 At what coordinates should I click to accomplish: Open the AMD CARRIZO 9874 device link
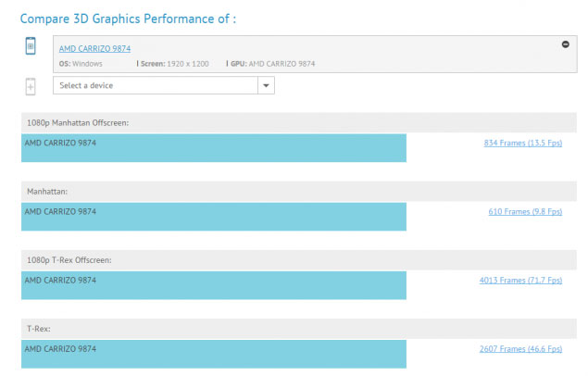pyautogui.click(x=94, y=48)
